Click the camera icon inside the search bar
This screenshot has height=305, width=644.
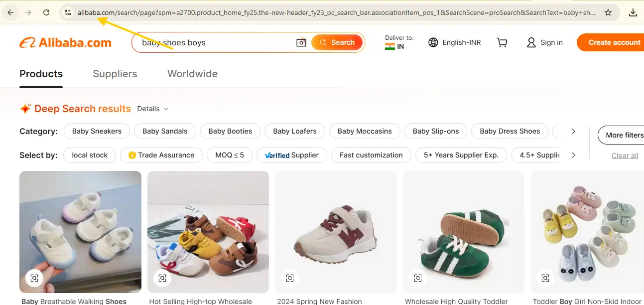click(x=301, y=42)
